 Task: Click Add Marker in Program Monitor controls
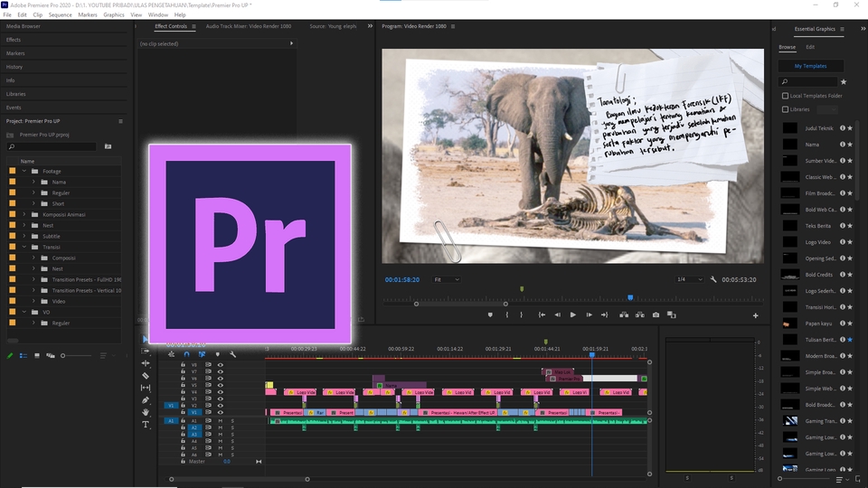(x=490, y=314)
